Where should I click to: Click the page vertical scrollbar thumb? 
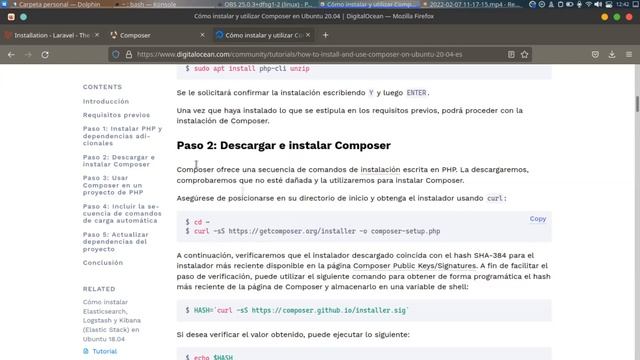coord(637,104)
